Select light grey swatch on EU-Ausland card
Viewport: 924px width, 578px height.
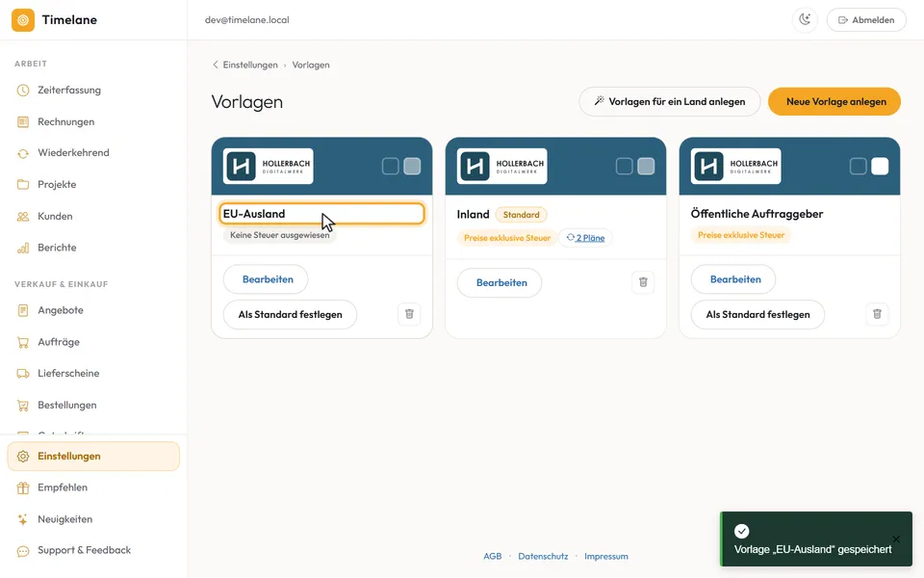[412, 167]
